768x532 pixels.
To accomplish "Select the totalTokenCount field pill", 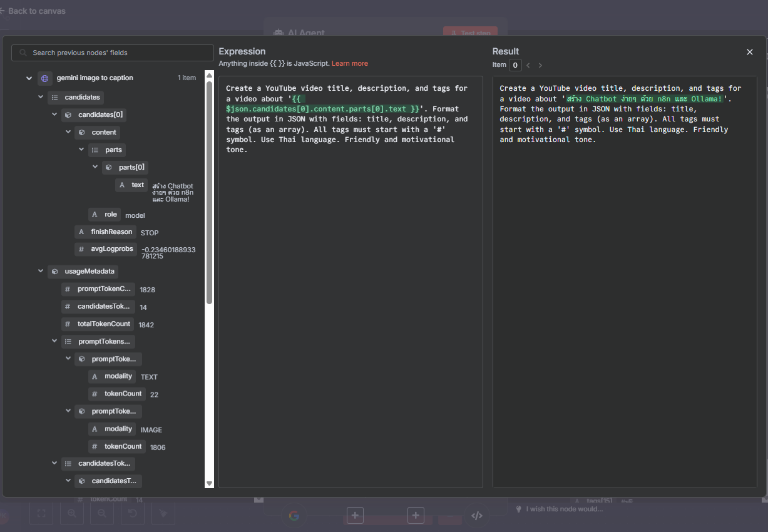I will (x=98, y=324).
